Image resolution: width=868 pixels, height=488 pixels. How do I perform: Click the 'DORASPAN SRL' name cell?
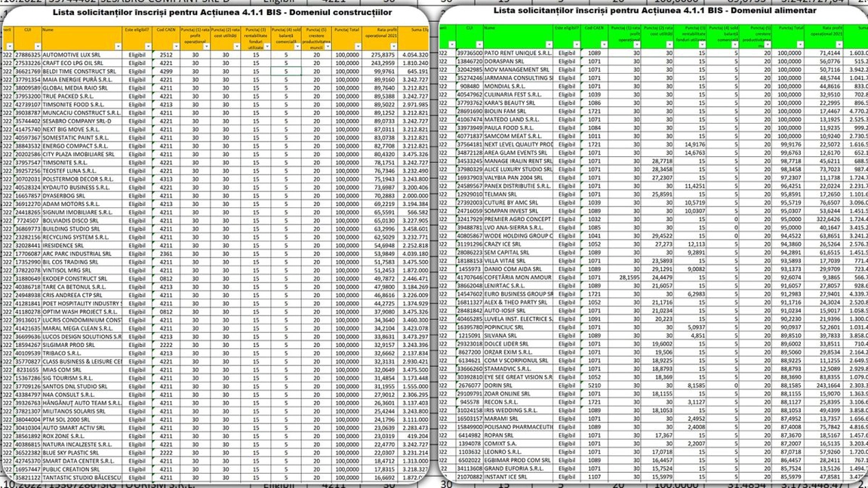pos(518,61)
